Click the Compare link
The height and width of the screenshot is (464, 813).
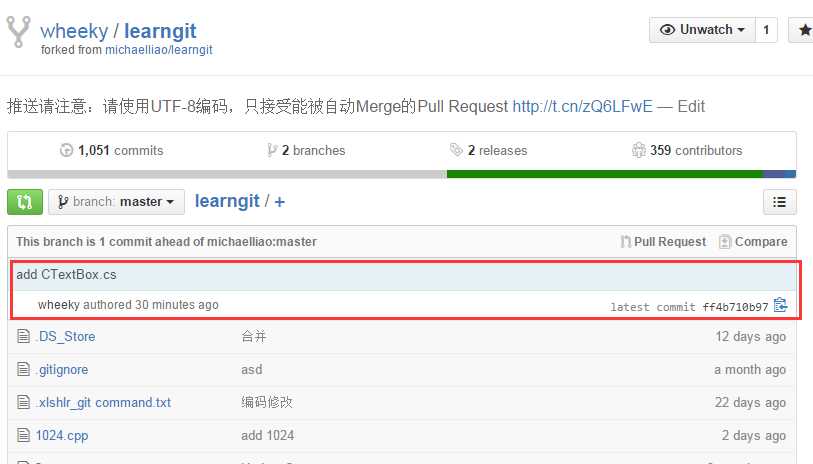pos(753,242)
